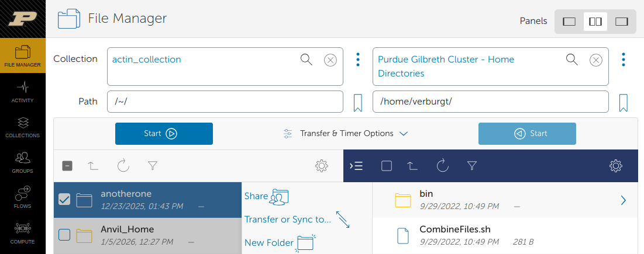Click the /~/ path field
The height and width of the screenshot is (254, 644).
click(x=225, y=102)
